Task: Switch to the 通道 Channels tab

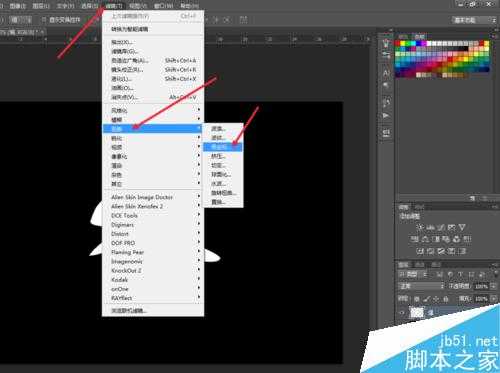Action: tap(420, 265)
